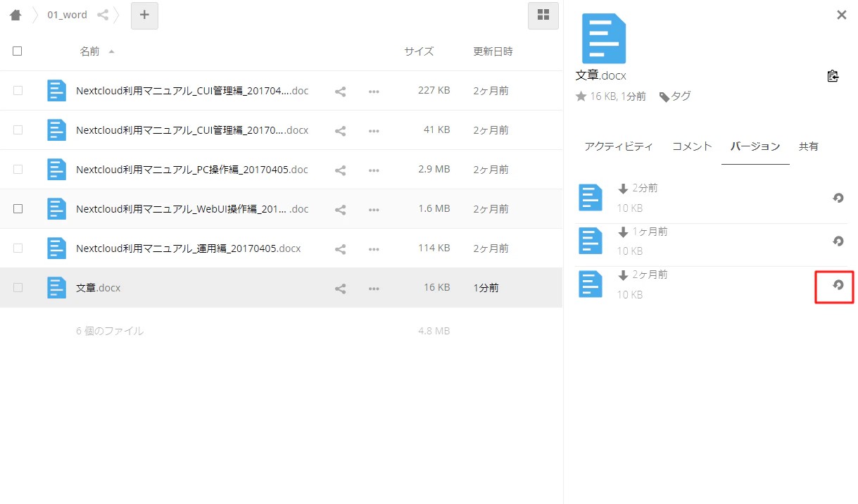Click 6 個のファイル summary text
Image resolution: width=858 pixels, height=504 pixels.
(110, 331)
